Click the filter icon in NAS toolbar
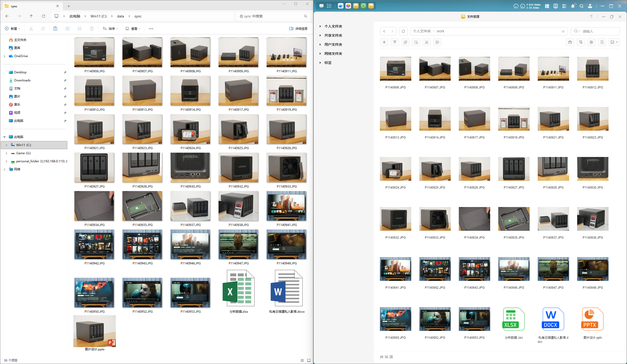 click(x=580, y=42)
